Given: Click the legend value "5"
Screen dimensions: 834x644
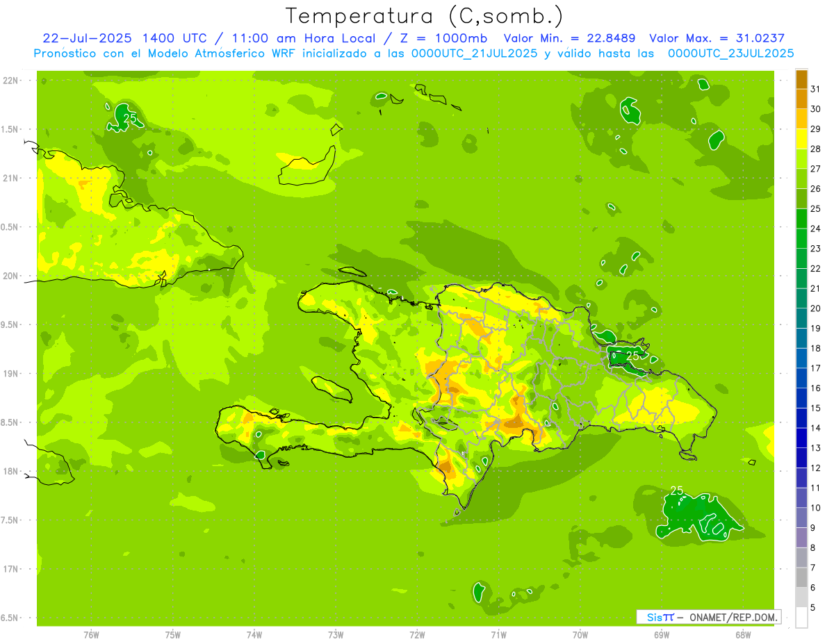Looking at the screenshot, I should click(x=813, y=608).
